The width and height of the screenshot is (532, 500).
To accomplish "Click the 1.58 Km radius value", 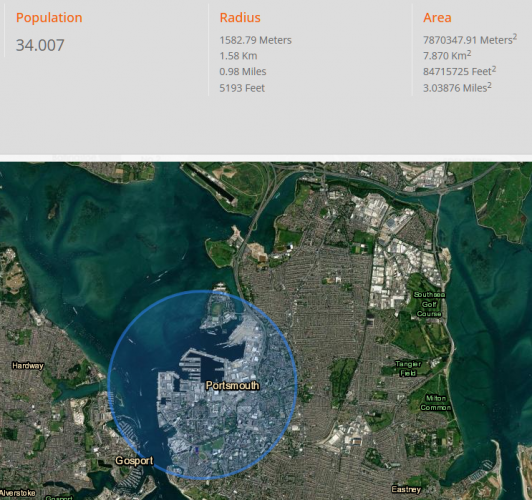I will click(x=238, y=56).
